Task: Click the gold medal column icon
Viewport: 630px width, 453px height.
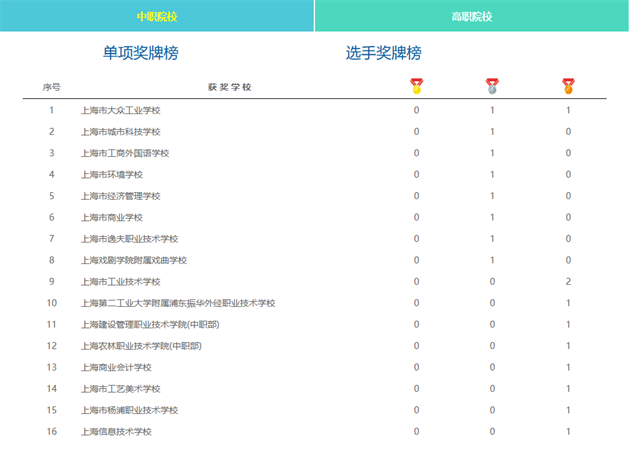Action: [417, 86]
